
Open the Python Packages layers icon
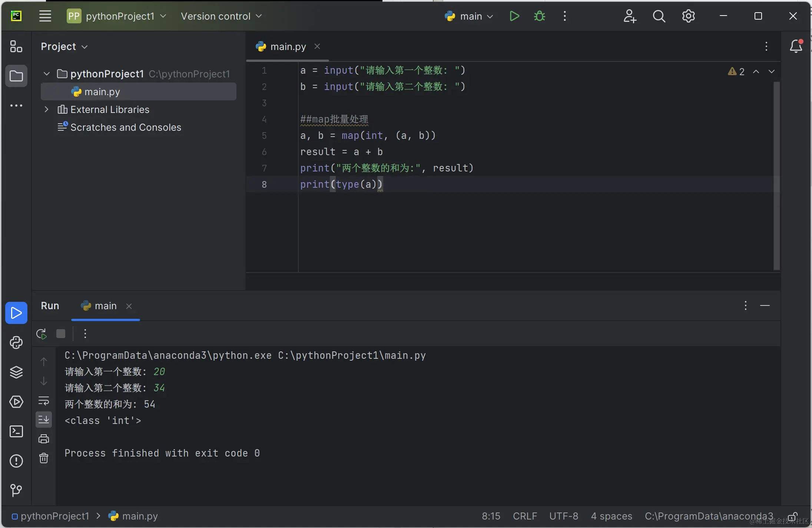click(16, 372)
